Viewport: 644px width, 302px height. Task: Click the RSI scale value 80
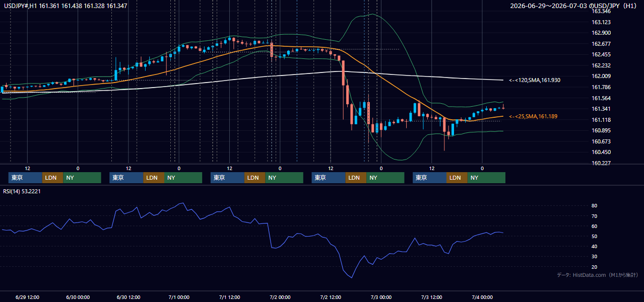pyautogui.click(x=595, y=206)
